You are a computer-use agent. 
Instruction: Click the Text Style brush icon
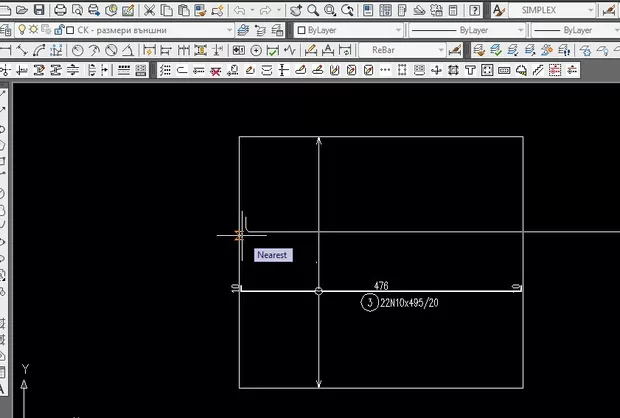pyautogui.click(x=498, y=10)
